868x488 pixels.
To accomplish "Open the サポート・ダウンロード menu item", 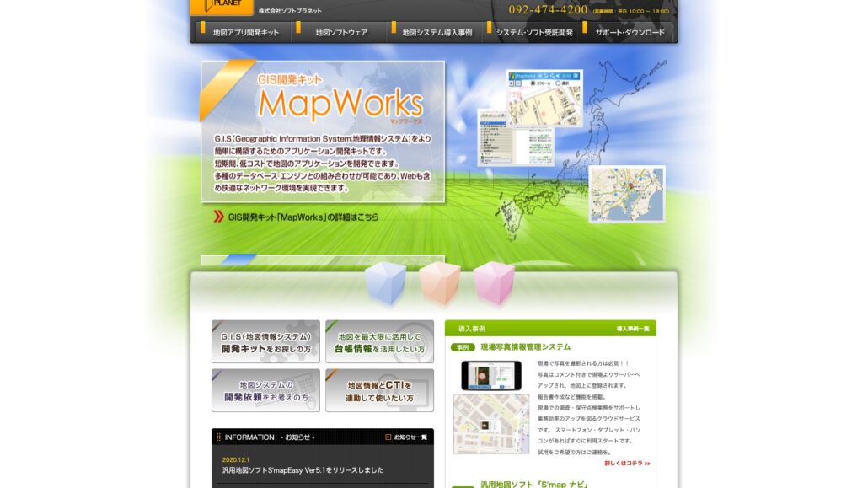I will pyautogui.click(x=630, y=33).
